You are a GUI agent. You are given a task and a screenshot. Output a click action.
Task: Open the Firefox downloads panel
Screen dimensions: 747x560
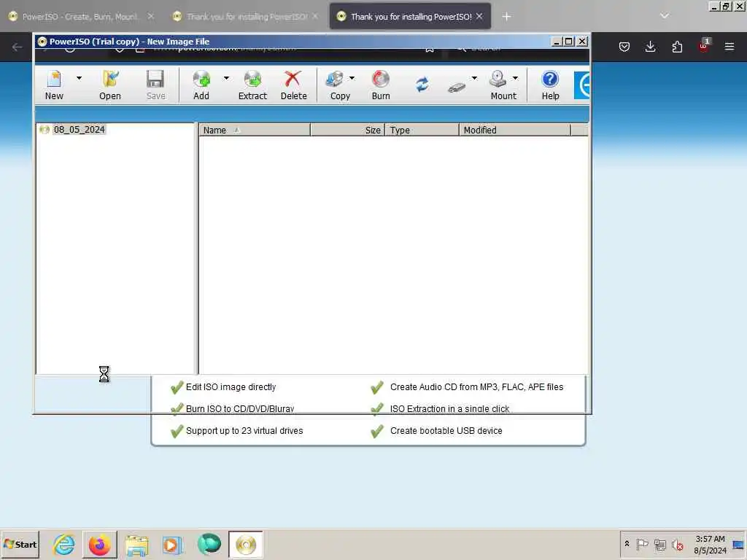coord(650,47)
